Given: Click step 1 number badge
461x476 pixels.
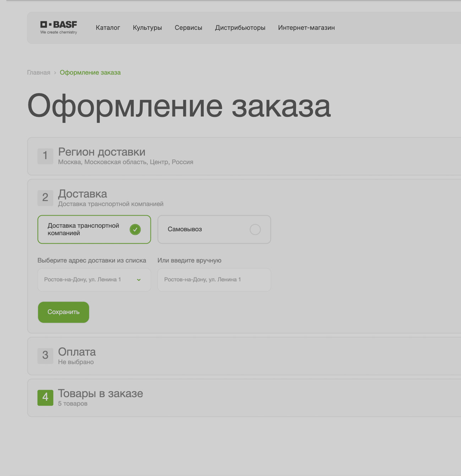Looking at the screenshot, I should 45,156.
